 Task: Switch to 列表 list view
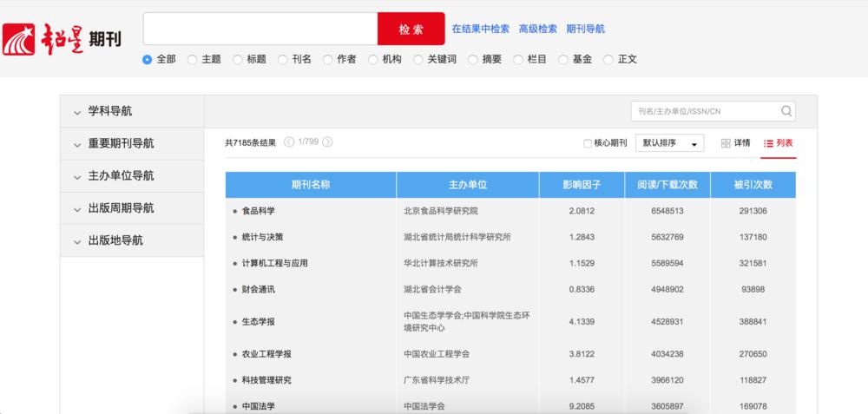[x=778, y=143]
